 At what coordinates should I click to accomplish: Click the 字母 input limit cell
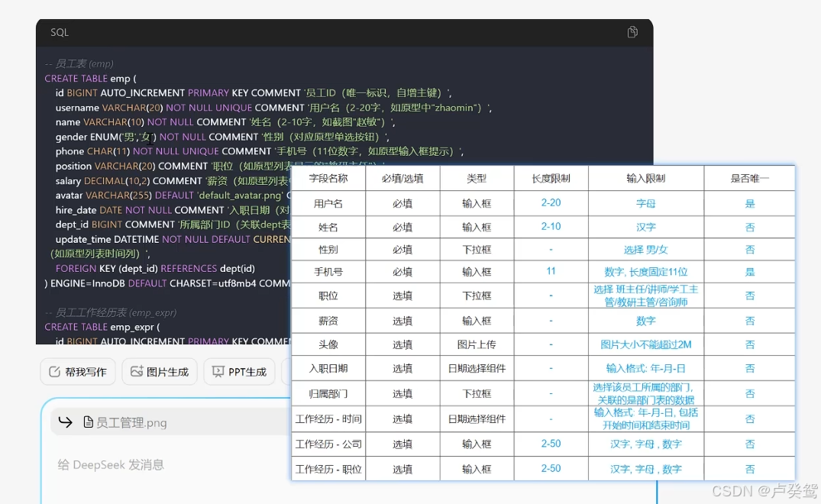pyautogui.click(x=645, y=203)
